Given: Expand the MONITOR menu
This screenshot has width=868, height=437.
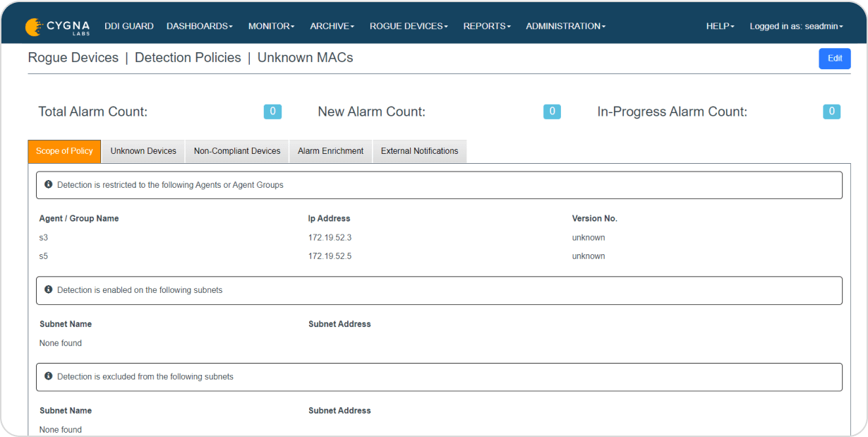Looking at the screenshot, I should point(271,25).
